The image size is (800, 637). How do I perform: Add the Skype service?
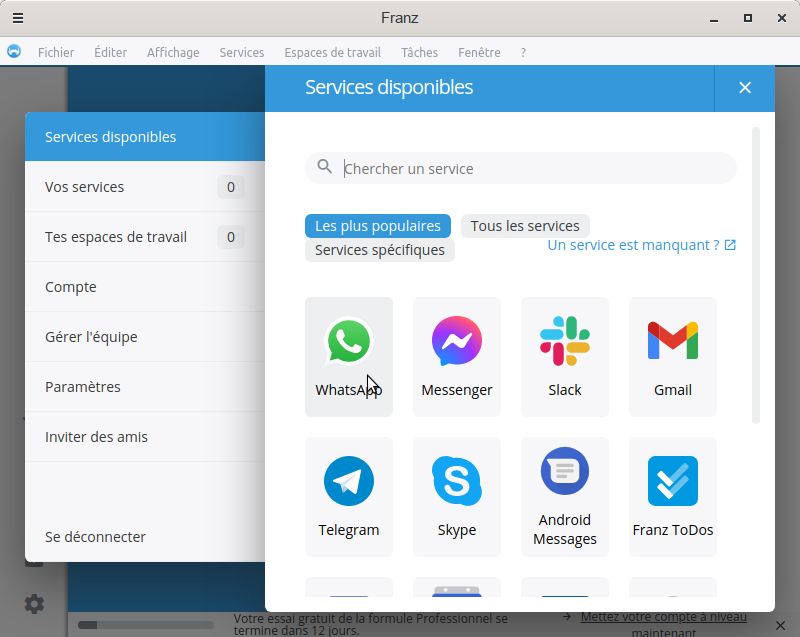(x=456, y=496)
